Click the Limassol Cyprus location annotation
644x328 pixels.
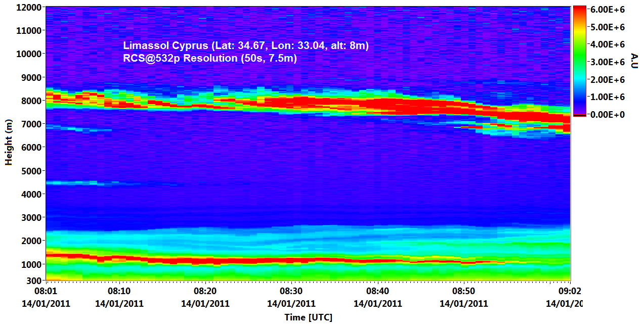246,45
